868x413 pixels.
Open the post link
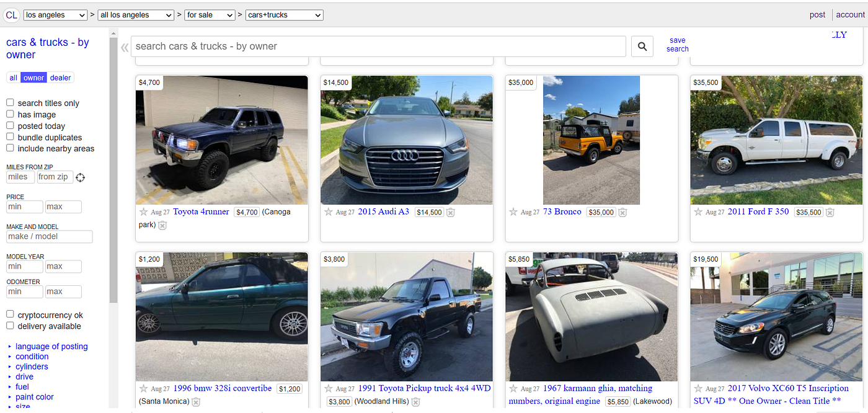tap(817, 15)
